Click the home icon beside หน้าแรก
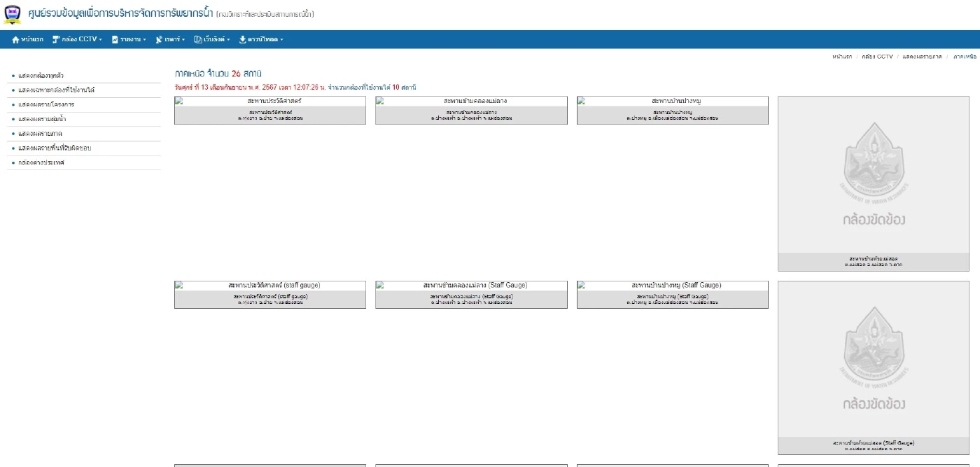The width and height of the screenshot is (980, 467). 15,40
